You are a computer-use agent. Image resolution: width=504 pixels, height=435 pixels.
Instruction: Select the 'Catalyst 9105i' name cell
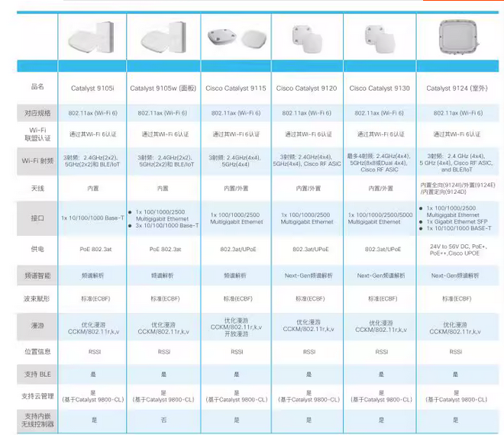(x=92, y=89)
